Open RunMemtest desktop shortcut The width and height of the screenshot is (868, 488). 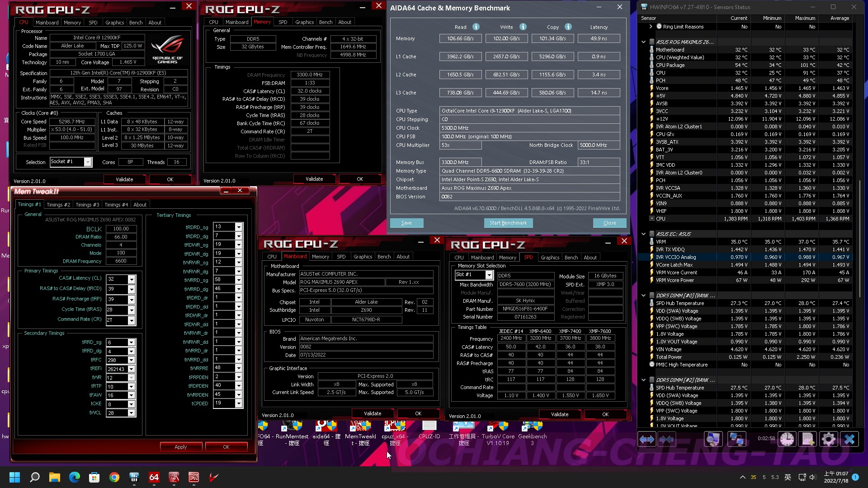coord(292,433)
